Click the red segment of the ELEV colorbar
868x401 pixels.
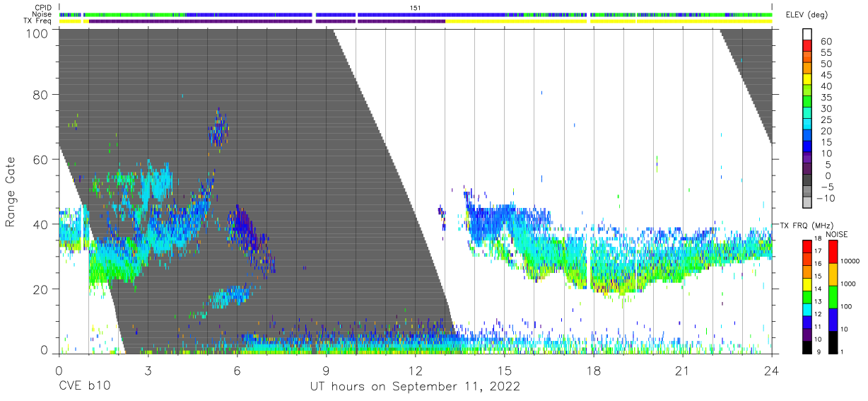pyautogui.click(x=807, y=46)
